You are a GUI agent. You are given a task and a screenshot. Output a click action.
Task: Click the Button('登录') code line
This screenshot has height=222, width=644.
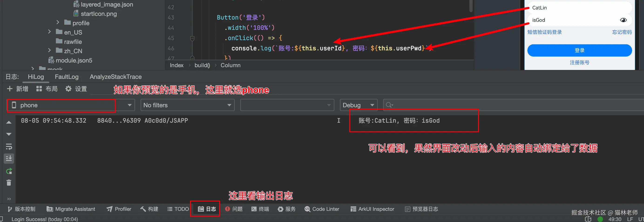(x=241, y=17)
